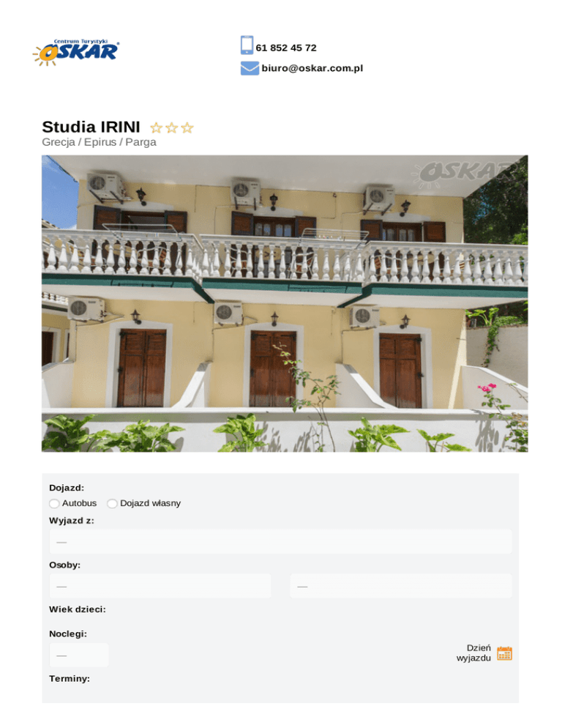Image resolution: width=562 pixels, height=728 pixels.
Task: Select the Dojazd własny radio option
Action: coord(112,503)
